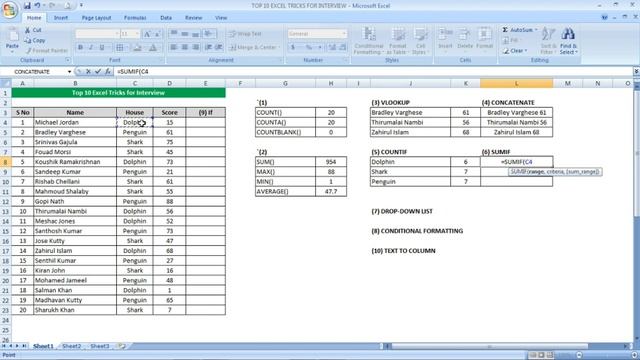Click the Insert Worksheet tab icon

point(122,346)
